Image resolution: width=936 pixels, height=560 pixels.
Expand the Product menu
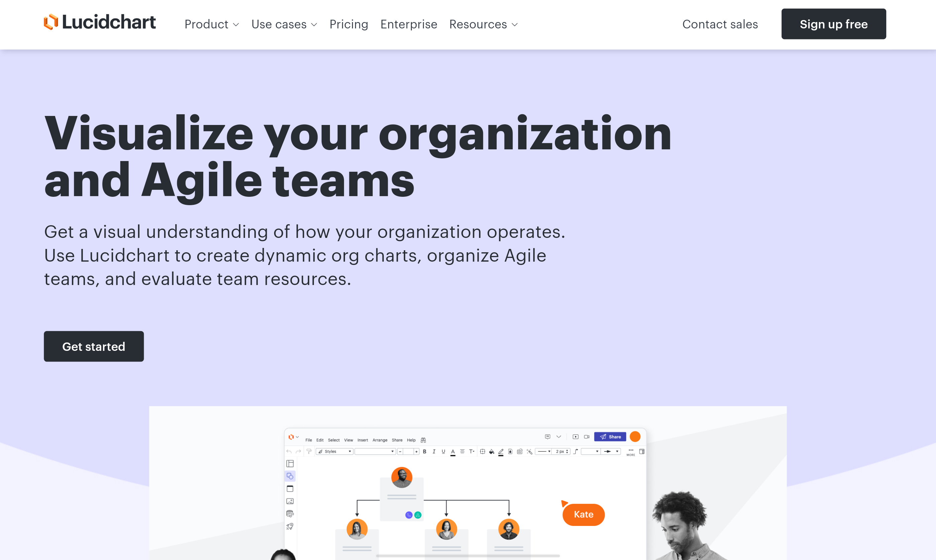212,24
